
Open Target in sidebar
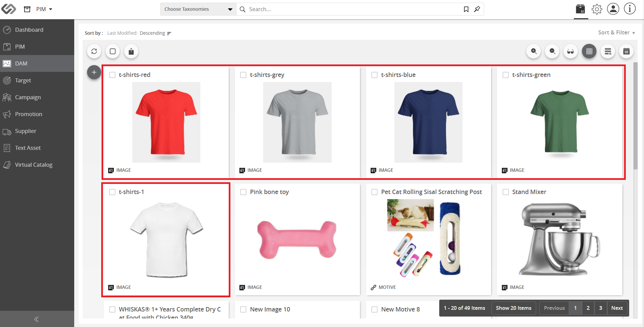pos(37,80)
